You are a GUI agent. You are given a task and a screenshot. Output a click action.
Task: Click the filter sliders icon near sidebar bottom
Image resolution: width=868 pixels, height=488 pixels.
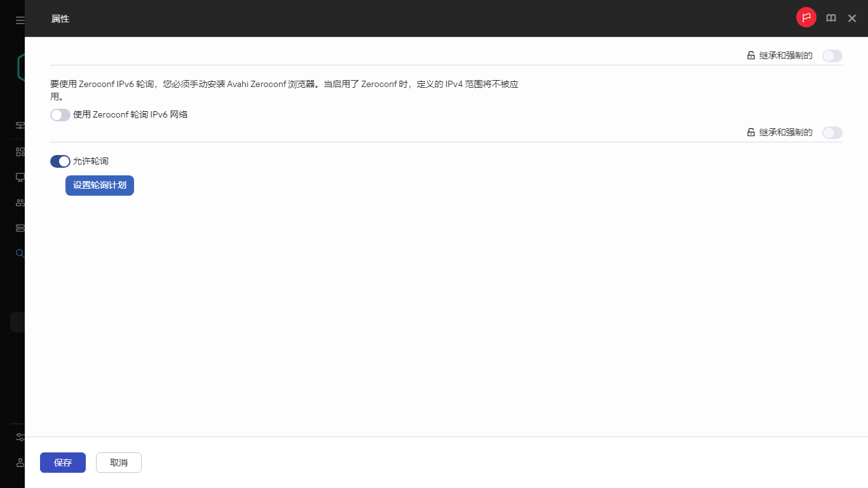tap(19, 437)
